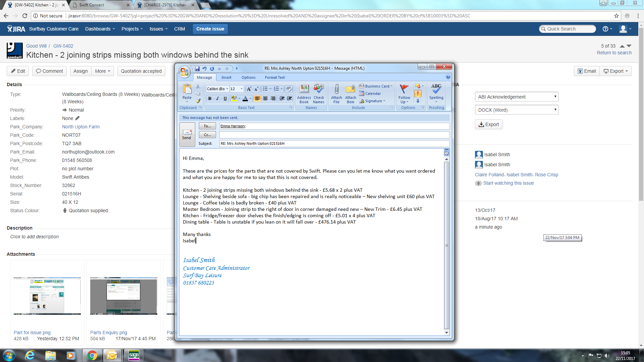The image size is (644, 362).
Task: Toggle underline formatting
Action: 225,99
